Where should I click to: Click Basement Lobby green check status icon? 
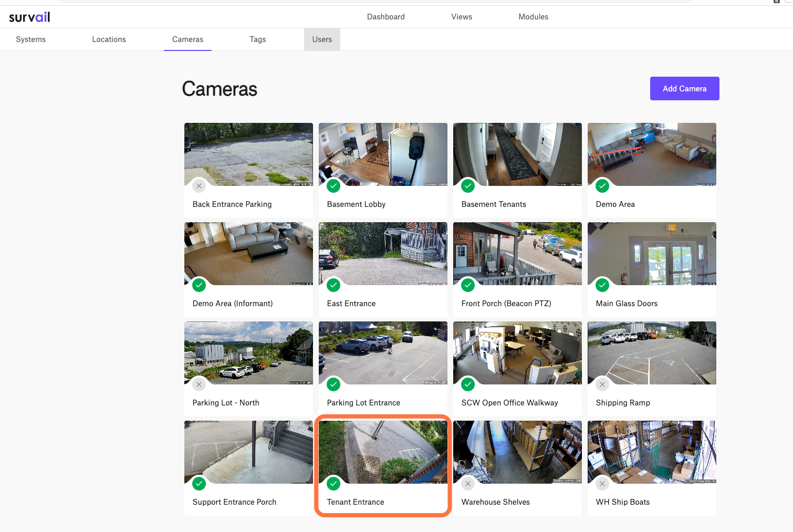(x=333, y=186)
